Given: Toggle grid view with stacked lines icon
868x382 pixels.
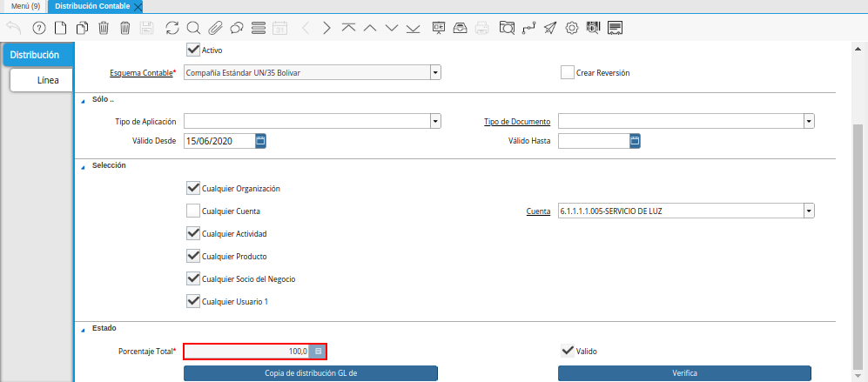Looking at the screenshot, I should pos(258,28).
